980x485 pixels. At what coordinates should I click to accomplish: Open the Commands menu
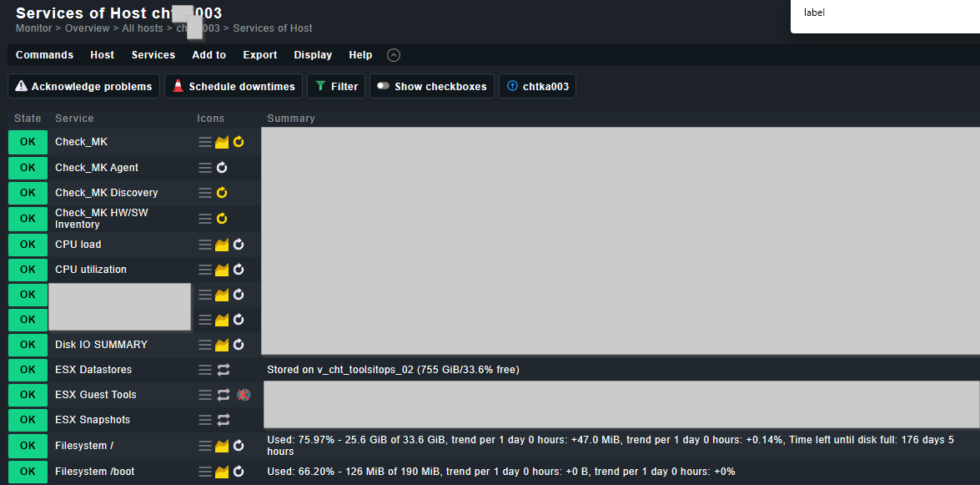(x=44, y=55)
